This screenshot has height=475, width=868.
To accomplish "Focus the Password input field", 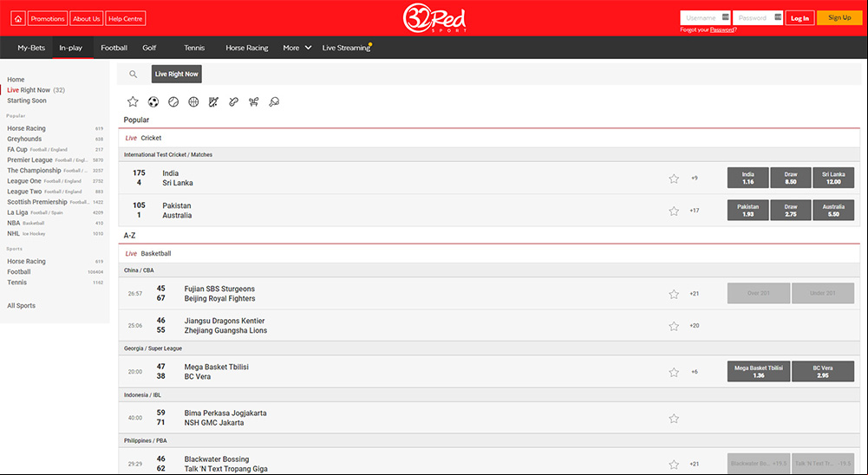I will [757, 17].
